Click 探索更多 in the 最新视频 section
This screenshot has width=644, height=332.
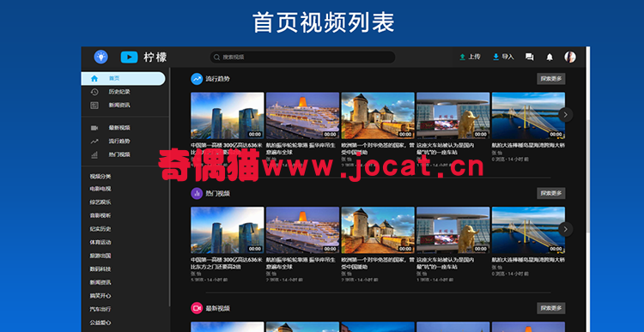click(x=550, y=308)
